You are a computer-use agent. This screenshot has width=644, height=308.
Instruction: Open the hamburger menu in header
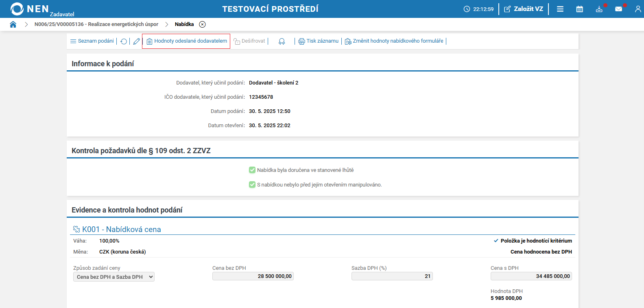coord(560,9)
